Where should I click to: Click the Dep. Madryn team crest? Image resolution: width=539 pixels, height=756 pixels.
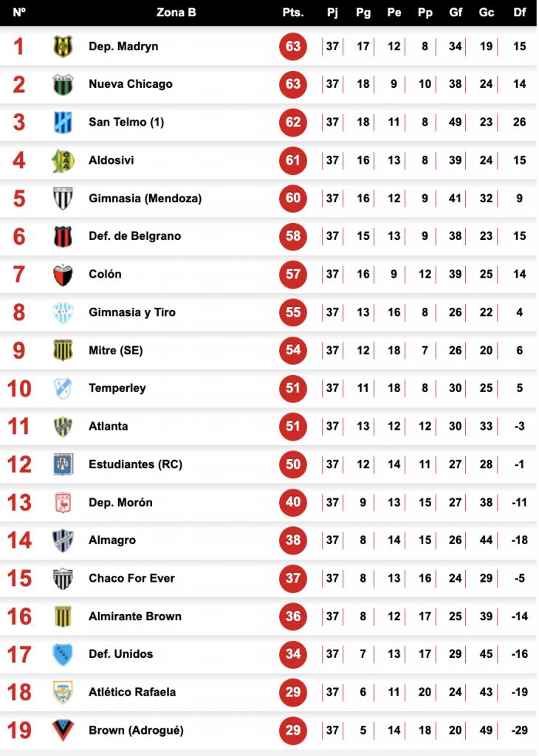(63, 47)
